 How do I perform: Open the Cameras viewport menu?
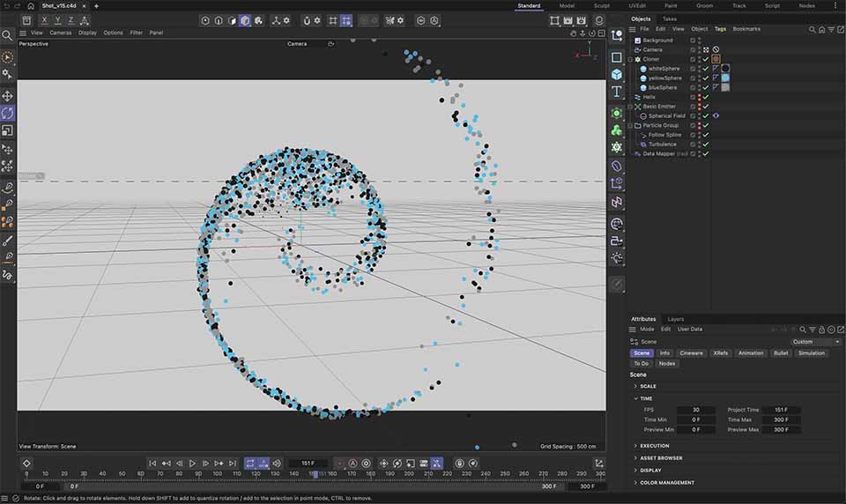pyautogui.click(x=61, y=33)
